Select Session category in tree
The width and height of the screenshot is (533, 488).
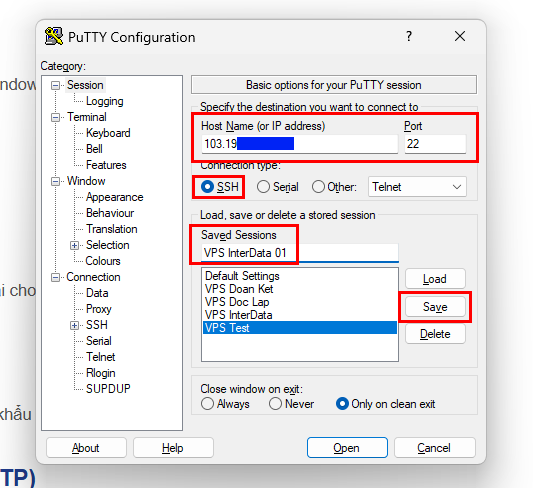[85, 85]
